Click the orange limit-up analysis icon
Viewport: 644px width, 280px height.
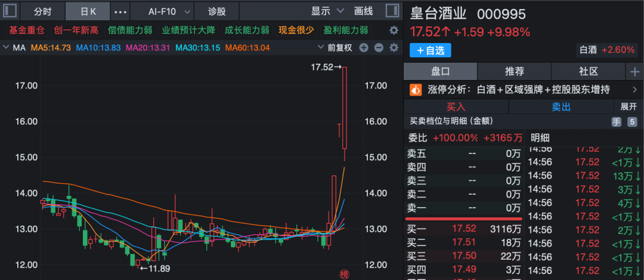click(x=416, y=89)
